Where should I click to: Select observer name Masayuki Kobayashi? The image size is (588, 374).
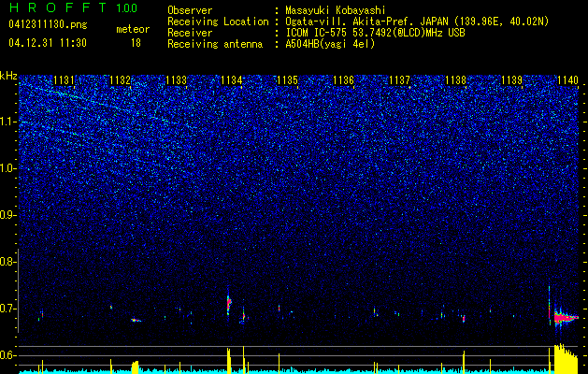click(336, 10)
